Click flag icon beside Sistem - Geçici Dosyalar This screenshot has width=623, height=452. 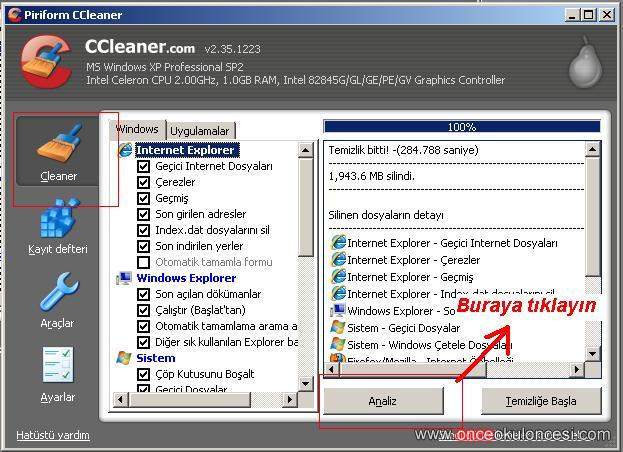338,327
